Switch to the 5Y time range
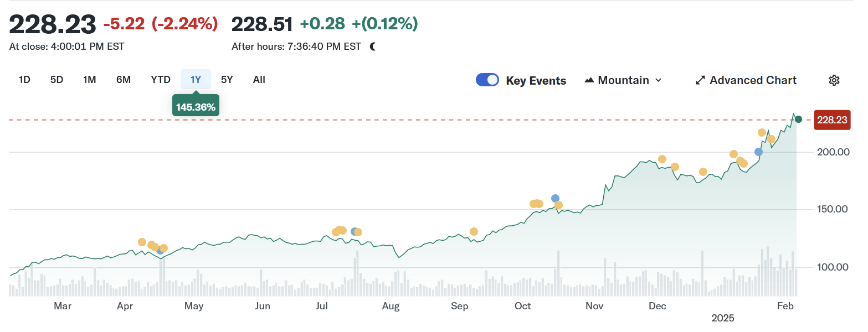868x332 pixels. tap(227, 80)
